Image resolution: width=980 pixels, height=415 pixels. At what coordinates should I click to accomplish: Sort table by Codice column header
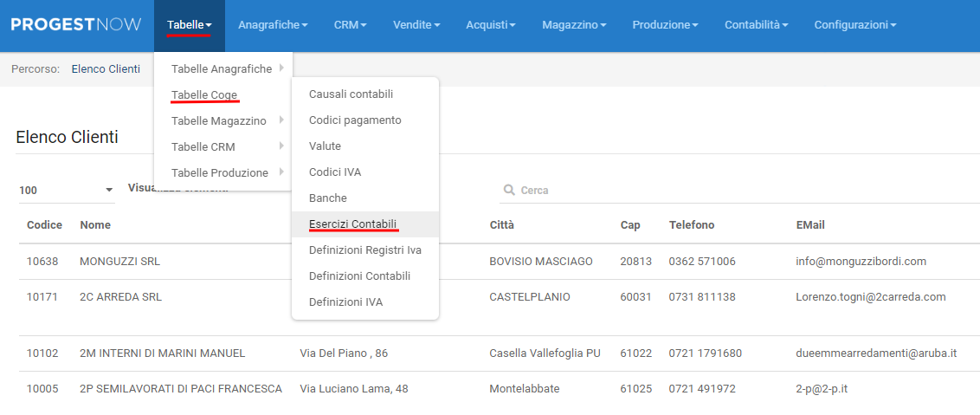pos(45,225)
